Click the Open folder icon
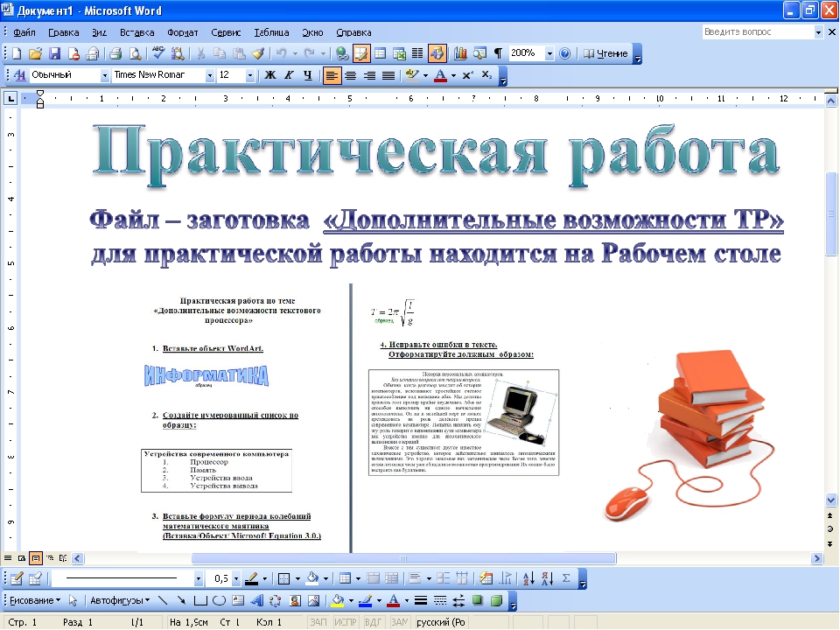 pyautogui.click(x=35, y=53)
